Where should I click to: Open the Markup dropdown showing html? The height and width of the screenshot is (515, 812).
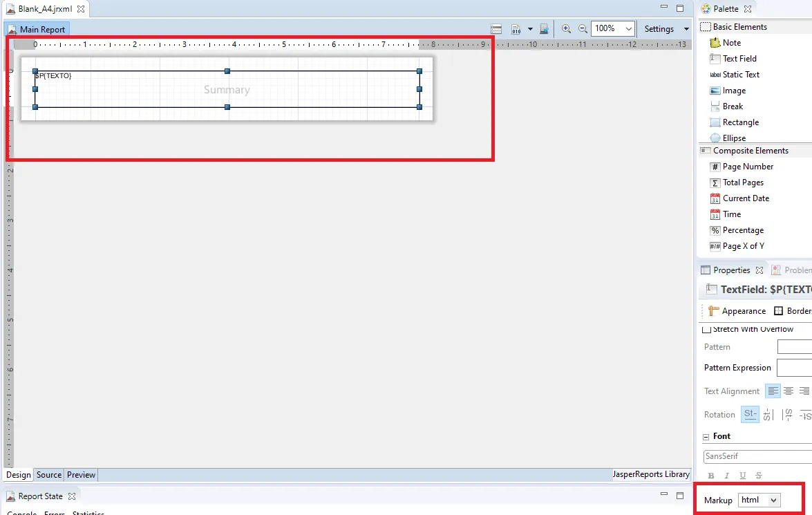pos(759,500)
